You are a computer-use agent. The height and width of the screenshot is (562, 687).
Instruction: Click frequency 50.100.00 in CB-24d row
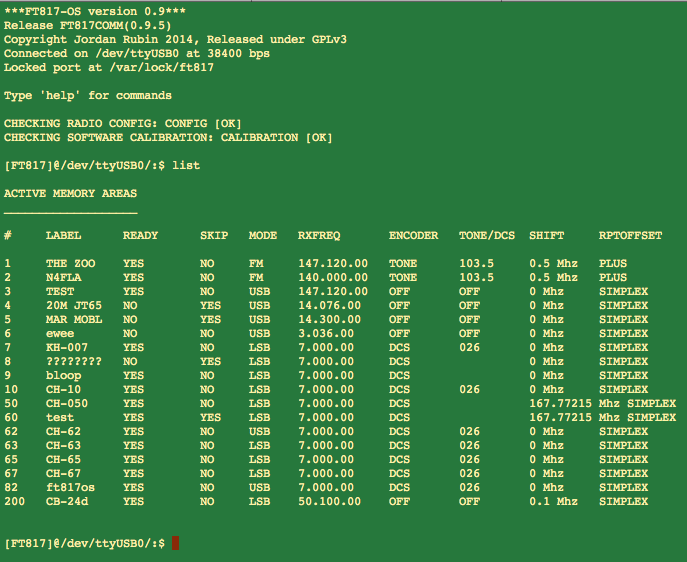pyautogui.click(x=329, y=502)
